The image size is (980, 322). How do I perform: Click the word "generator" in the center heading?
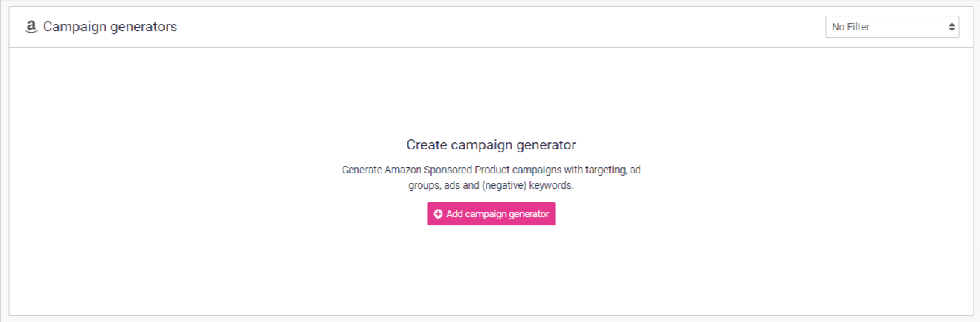click(547, 144)
